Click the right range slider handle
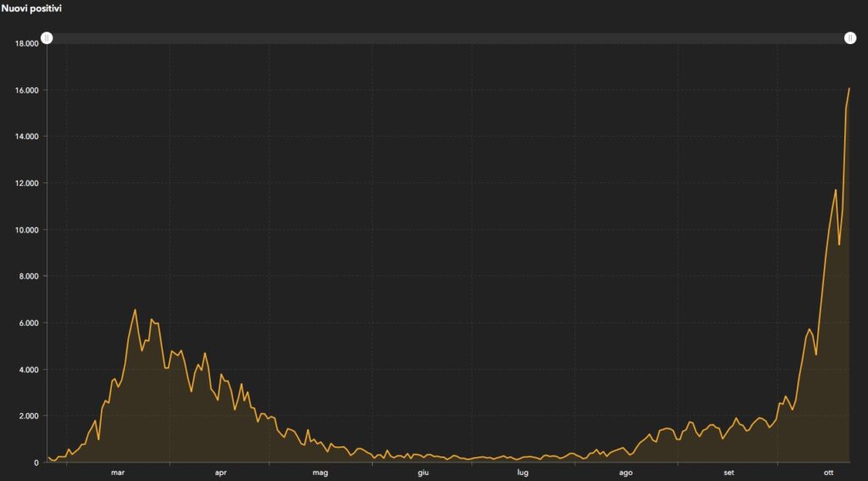Viewport: 868px width, 481px height. pyautogui.click(x=849, y=38)
